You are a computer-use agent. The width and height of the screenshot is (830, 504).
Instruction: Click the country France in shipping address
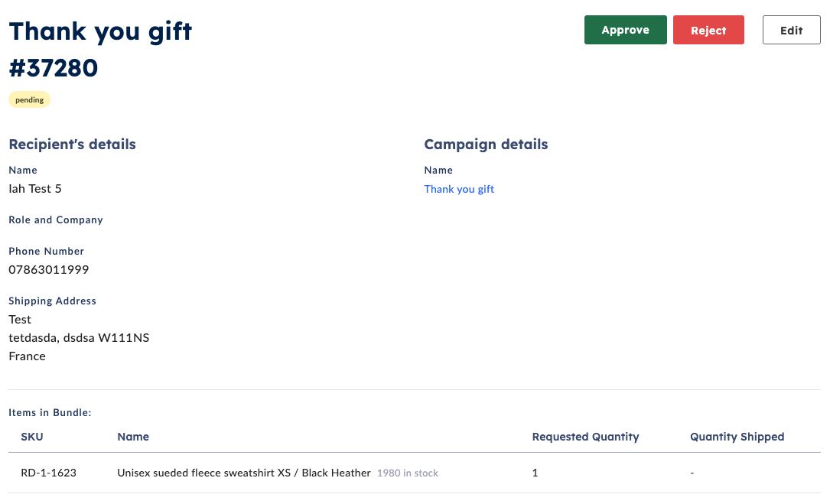[28, 356]
